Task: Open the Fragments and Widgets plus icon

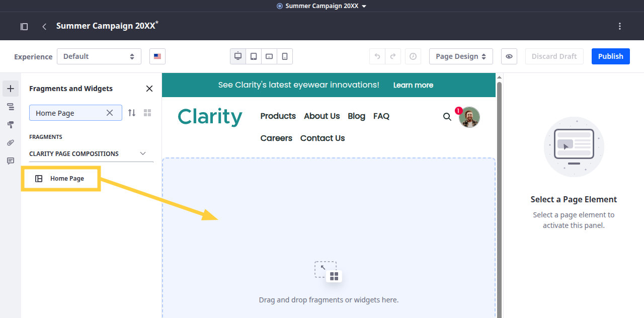Action: tap(11, 89)
